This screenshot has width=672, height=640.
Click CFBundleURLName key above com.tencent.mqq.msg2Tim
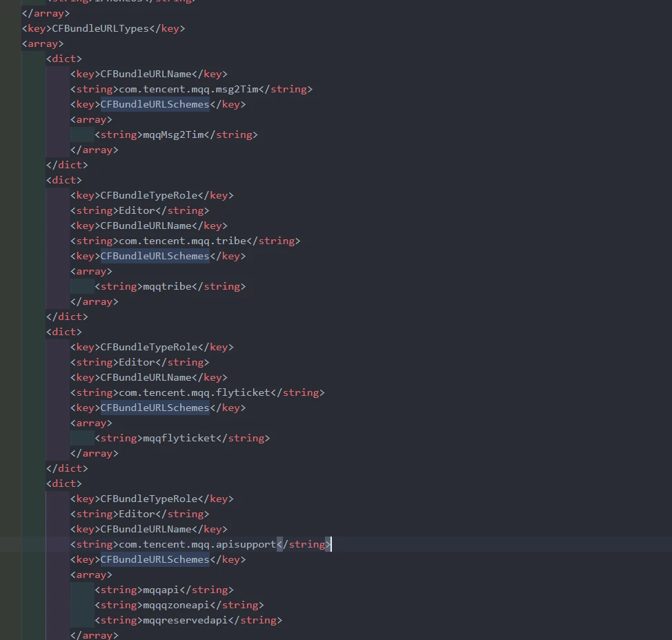[146, 74]
